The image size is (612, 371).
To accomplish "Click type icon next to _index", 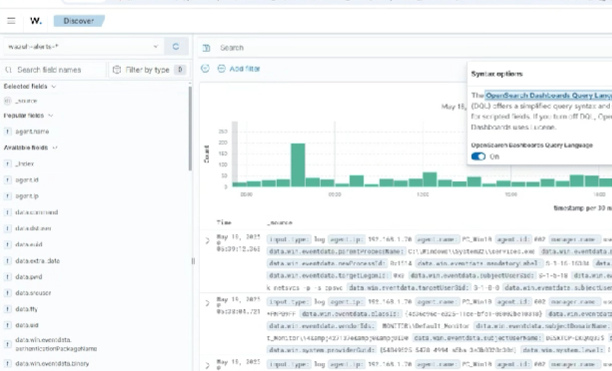I will pyautogui.click(x=7, y=164).
